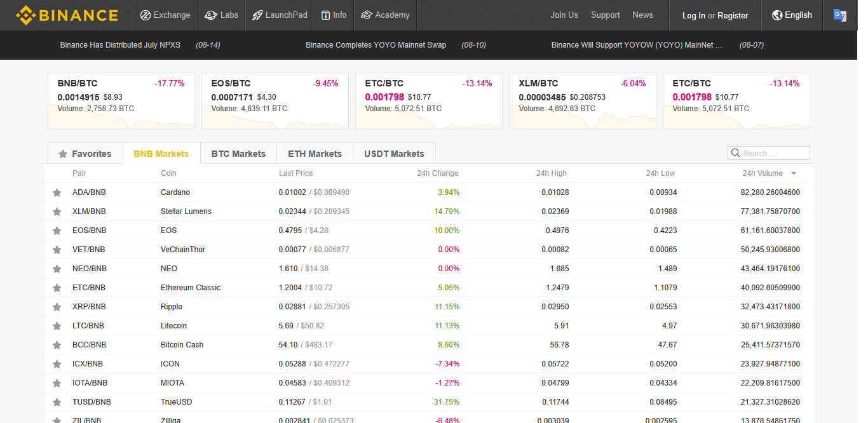The image size is (868, 423).
Task: Select the EOS/BNB pair row text
Action: coord(90,231)
